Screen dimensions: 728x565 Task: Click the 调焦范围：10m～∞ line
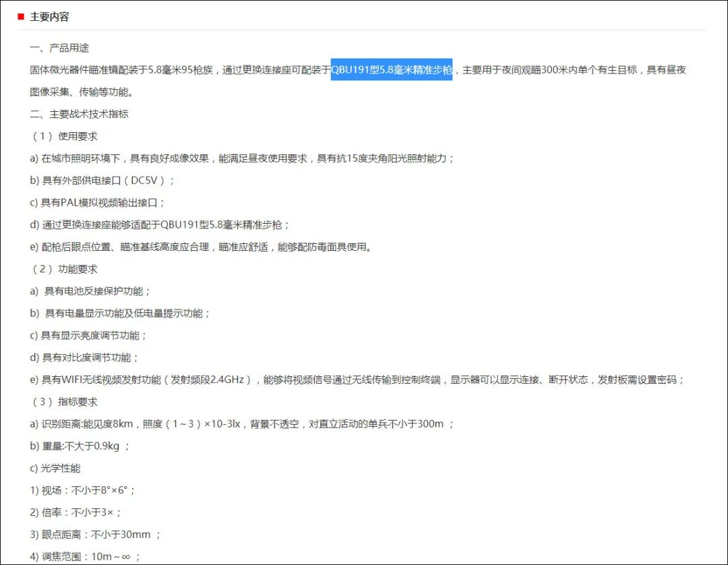(85, 557)
